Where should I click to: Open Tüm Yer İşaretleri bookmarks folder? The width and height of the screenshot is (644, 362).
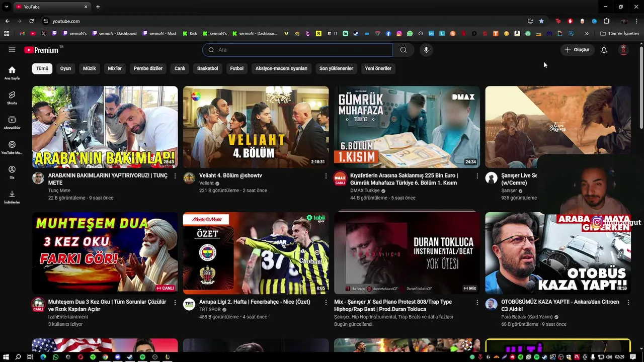click(620, 34)
